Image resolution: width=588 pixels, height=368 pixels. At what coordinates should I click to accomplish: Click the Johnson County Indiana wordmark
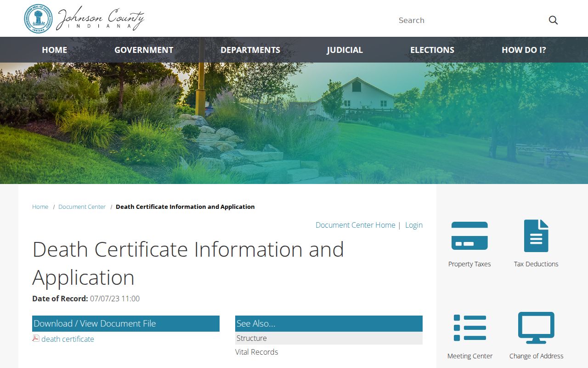point(100,19)
